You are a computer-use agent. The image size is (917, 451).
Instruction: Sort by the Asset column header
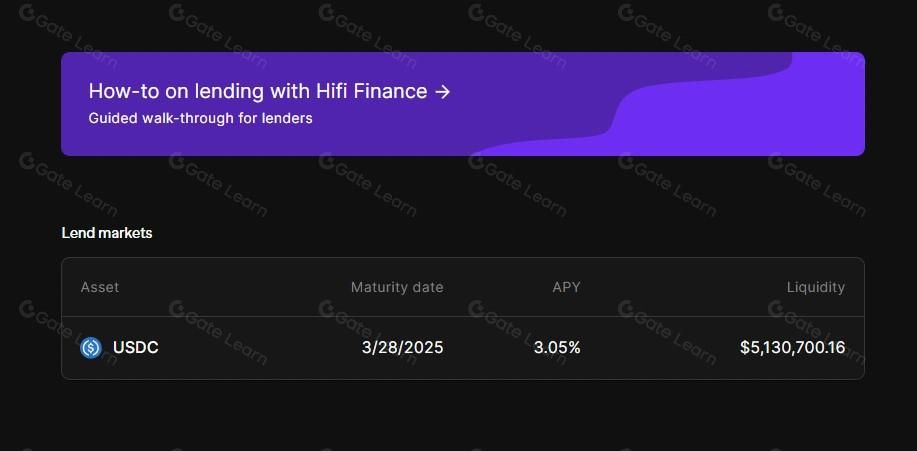click(x=100, y=287)
